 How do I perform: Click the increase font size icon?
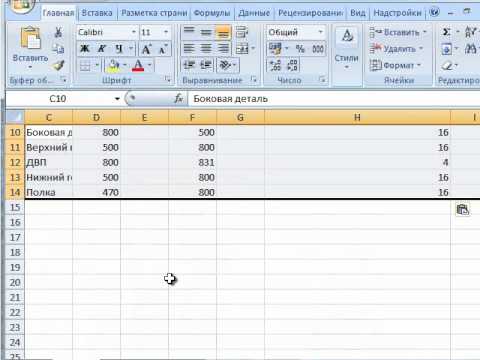[146, 49]
